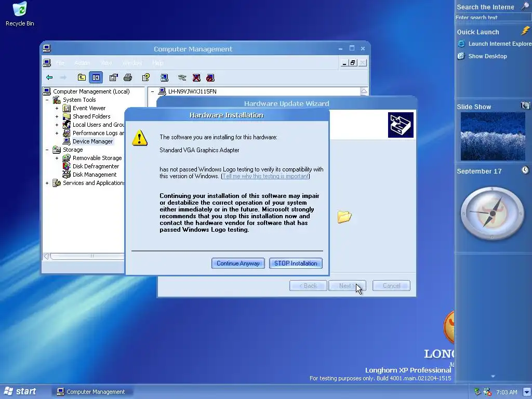The height and width of the screenshot is (399, 532).
Task: Click the network tray icon in the taskbar
Action: click(x=477, y=392)
